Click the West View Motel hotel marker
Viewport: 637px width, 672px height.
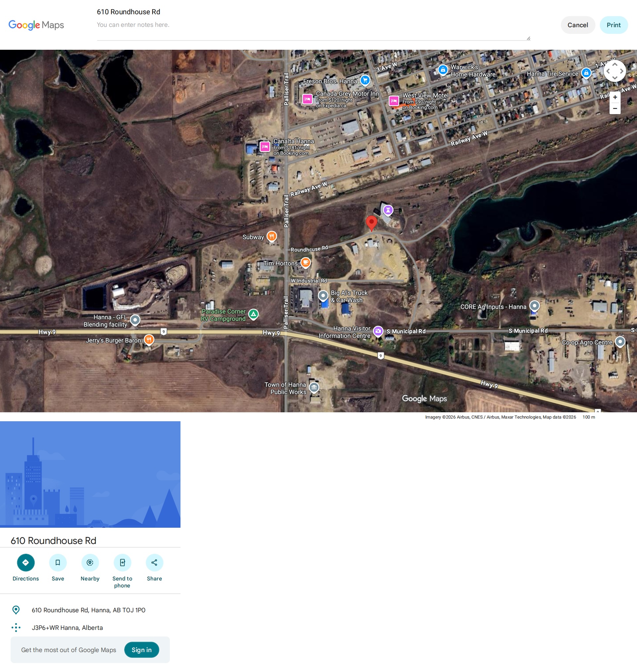click(x=393, y=101)
